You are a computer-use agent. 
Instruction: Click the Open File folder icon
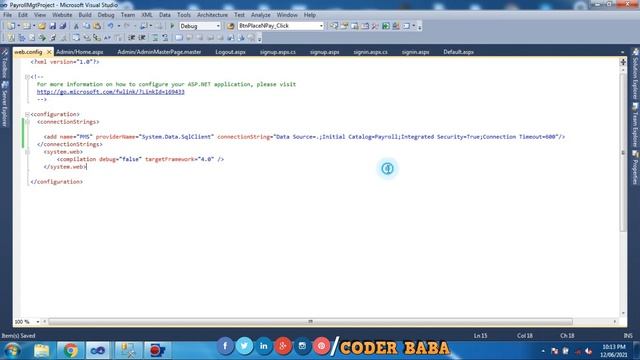tap(42, 26)
